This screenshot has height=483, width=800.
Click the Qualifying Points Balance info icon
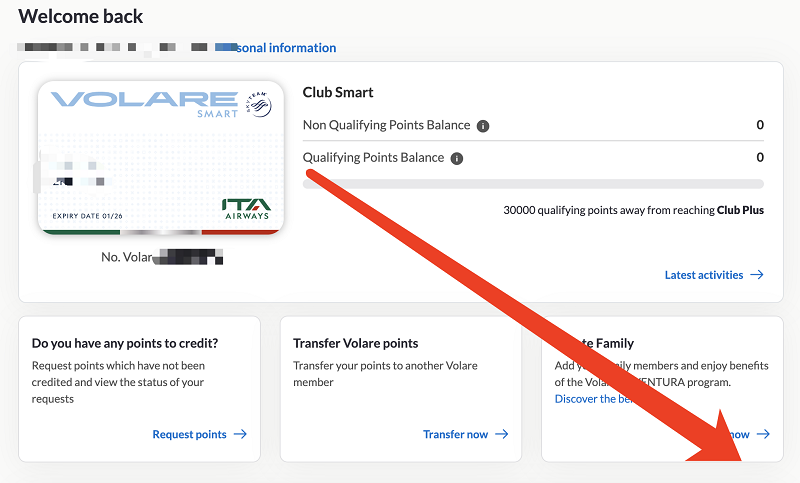coord(457,159)
